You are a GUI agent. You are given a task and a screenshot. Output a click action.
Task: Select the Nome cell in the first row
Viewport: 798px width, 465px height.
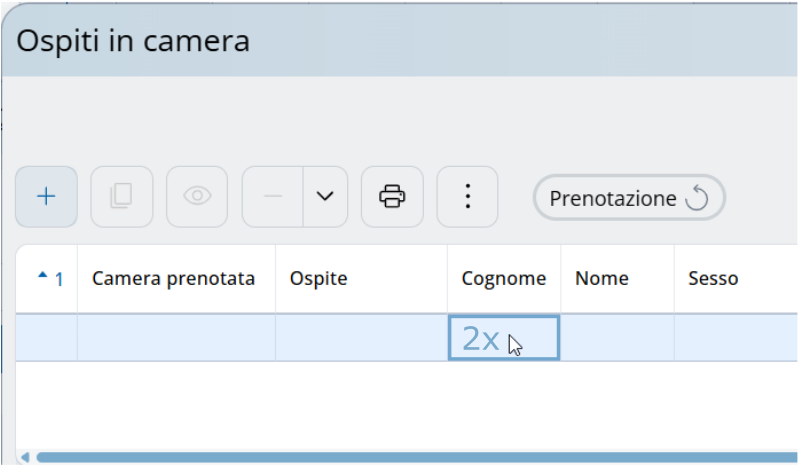click(616, 338)
